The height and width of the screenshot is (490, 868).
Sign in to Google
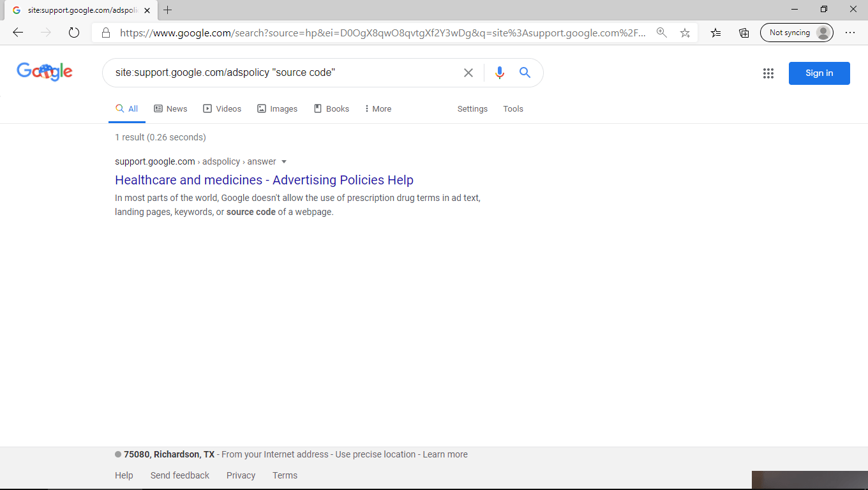pos(819,73)
